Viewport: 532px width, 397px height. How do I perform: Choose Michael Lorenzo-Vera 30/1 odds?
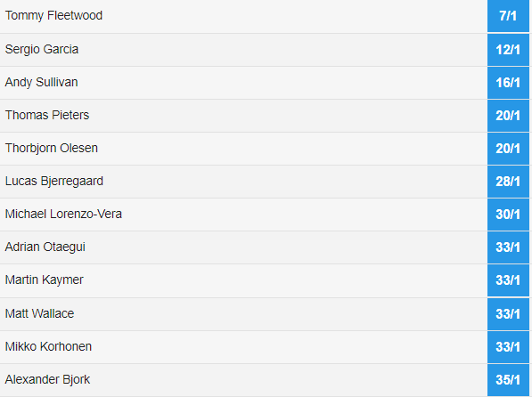pos(508,215)
